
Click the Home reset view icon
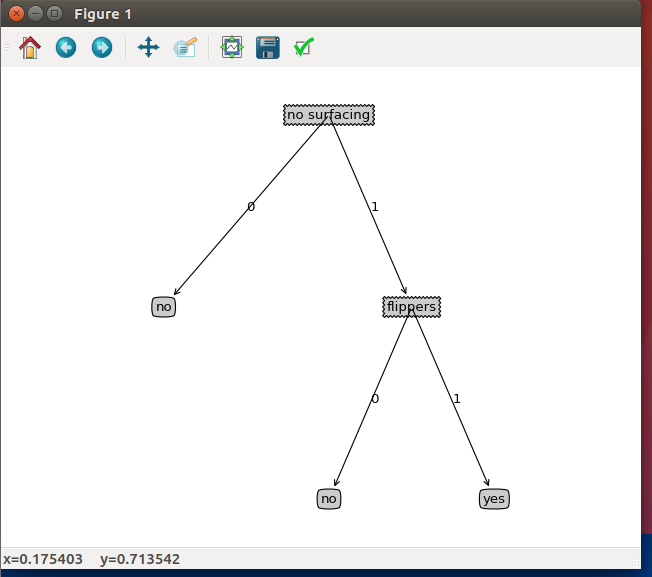[x=30, y=47]
